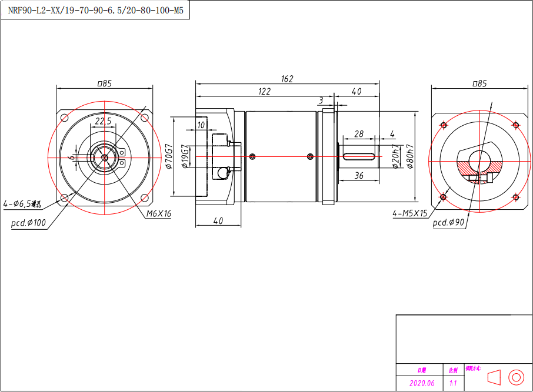The width and height of the screenshot is (533, 392).
Task: Click the NRF90-L2-XX model title label
Action: [95, 10]
